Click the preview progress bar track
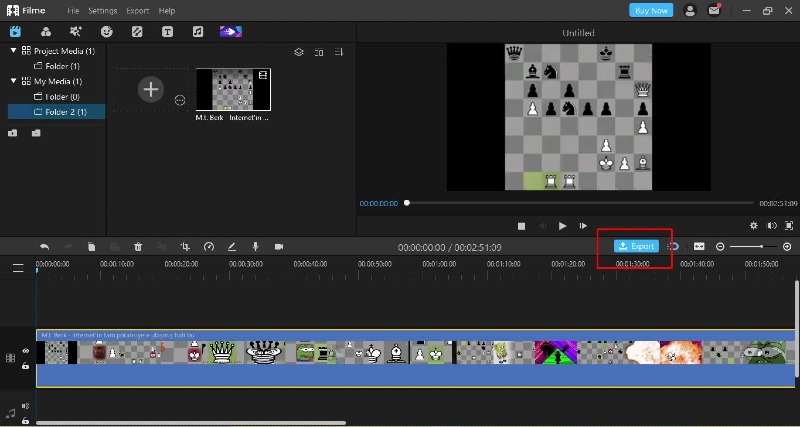Image resolution: width=800 pixels, height=427 pixels. [x=580, y=203]
